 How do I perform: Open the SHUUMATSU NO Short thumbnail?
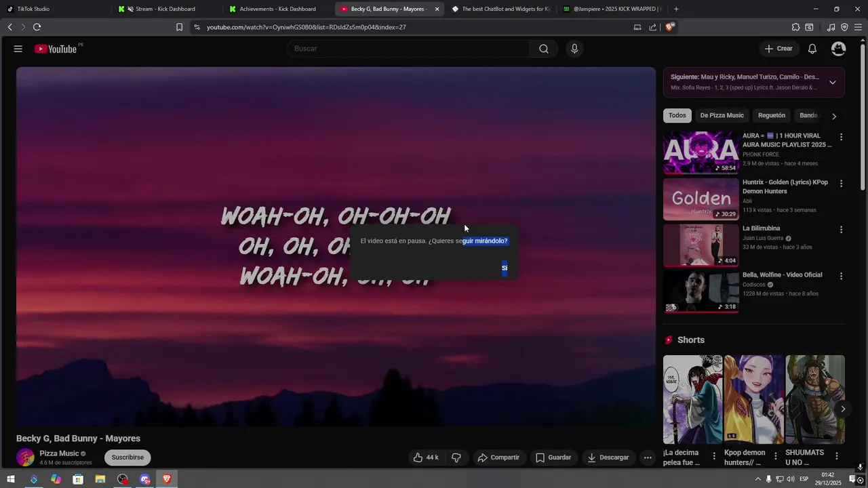[815, 399]
